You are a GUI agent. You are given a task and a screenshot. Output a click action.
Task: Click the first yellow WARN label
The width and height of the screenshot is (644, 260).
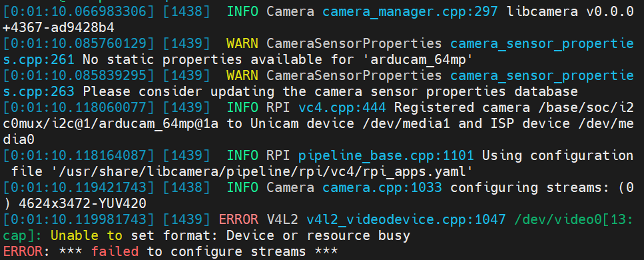coord(242,43)
